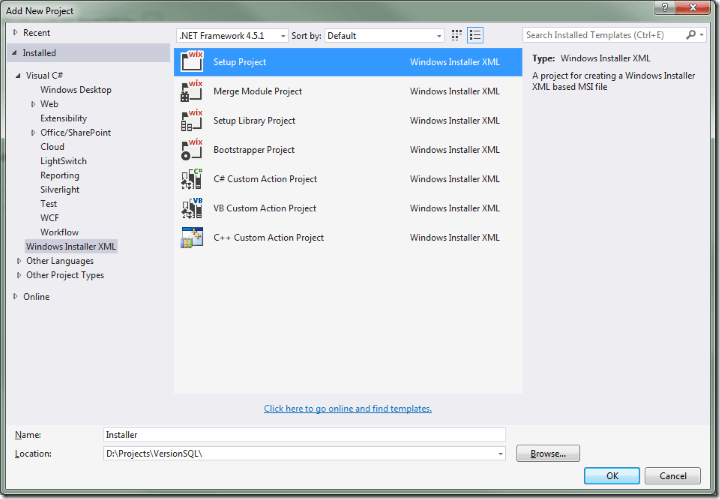Image resolution: width=720 pixels, height=499 pixels.
Task: Select the Setup Project WiX template icon
Action: [192, 62]
